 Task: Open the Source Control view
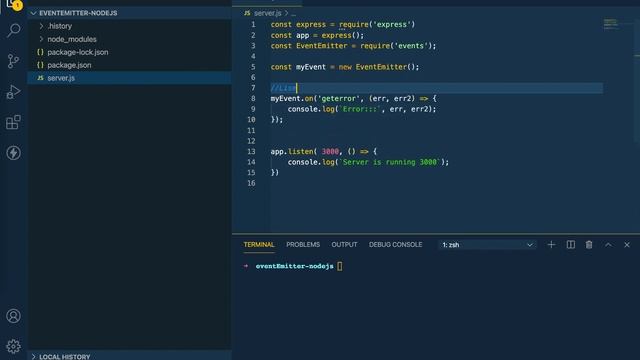click(x=13, y=61)
